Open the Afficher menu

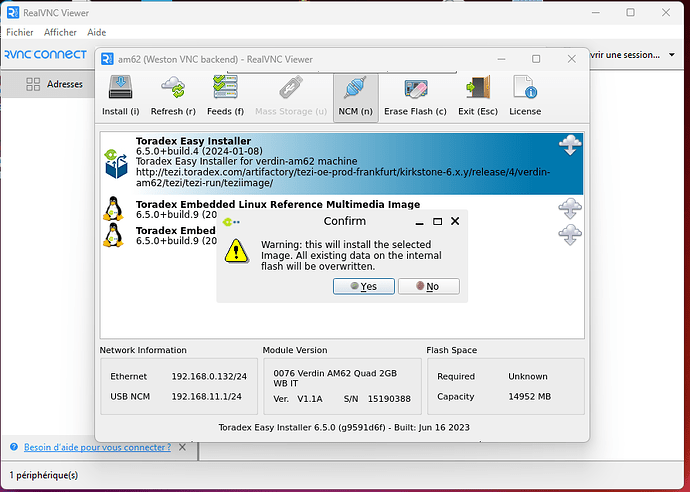60,32
